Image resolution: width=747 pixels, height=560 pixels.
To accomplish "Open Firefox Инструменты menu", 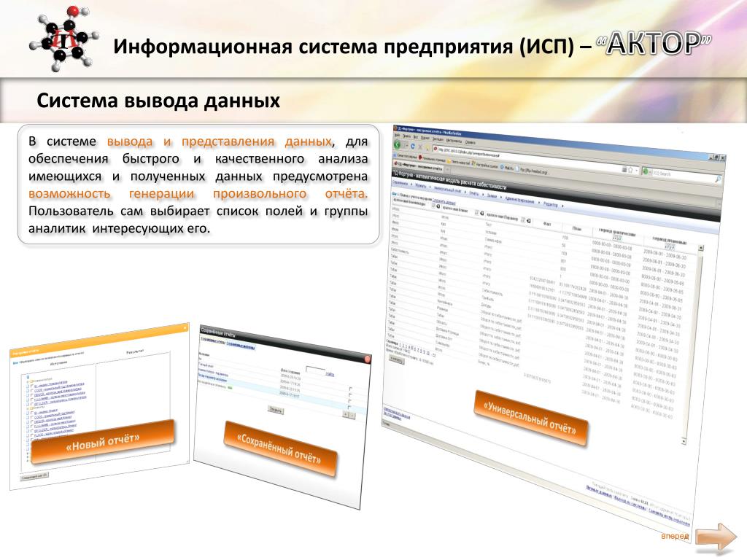I will (x=454, y=141).
